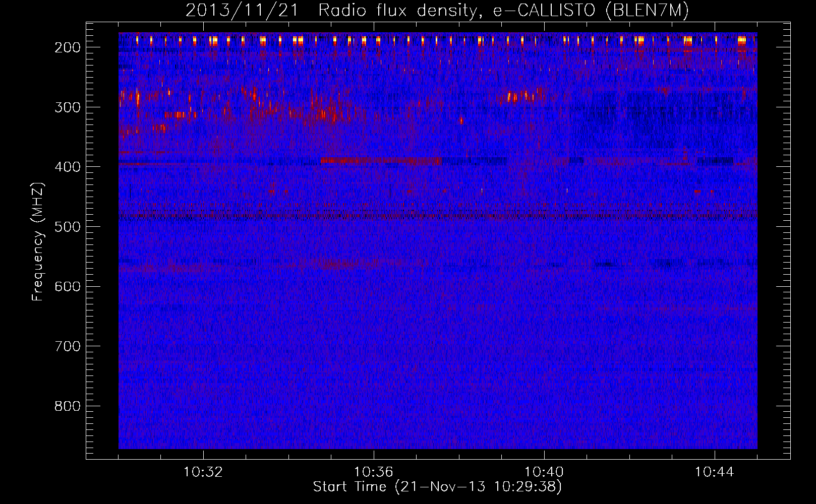The width and height of the screenshot is (816, 504).
Task: Click the red emission band near 400 MHz
Action: 381,161
